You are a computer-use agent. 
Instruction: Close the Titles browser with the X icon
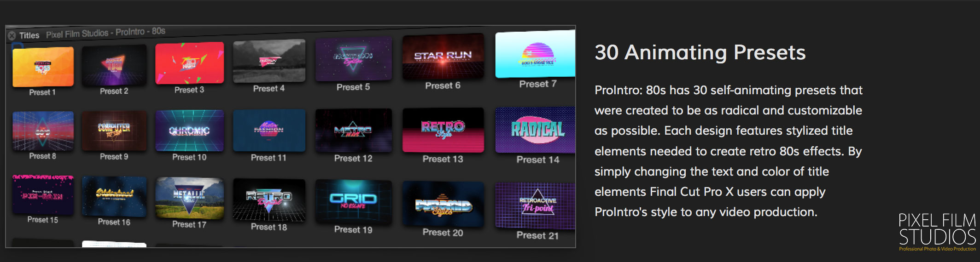12,35
